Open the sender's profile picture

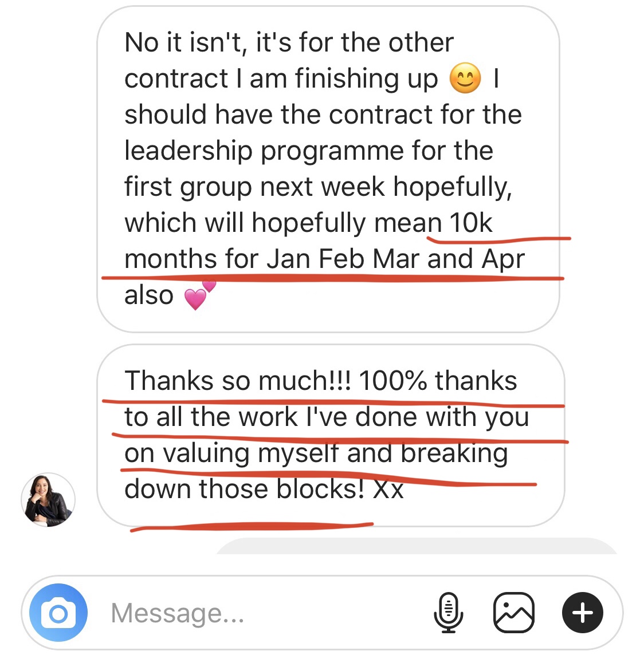(48, 500)
